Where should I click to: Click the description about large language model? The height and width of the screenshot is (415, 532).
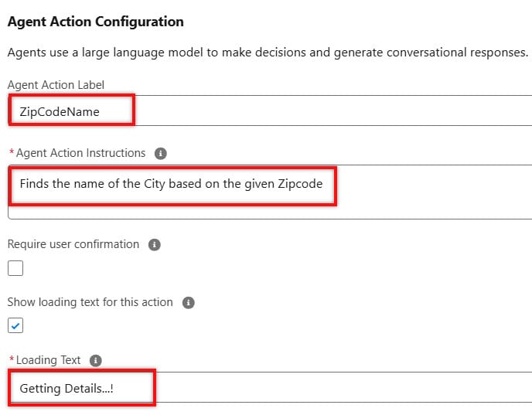[x=268, y=53]
